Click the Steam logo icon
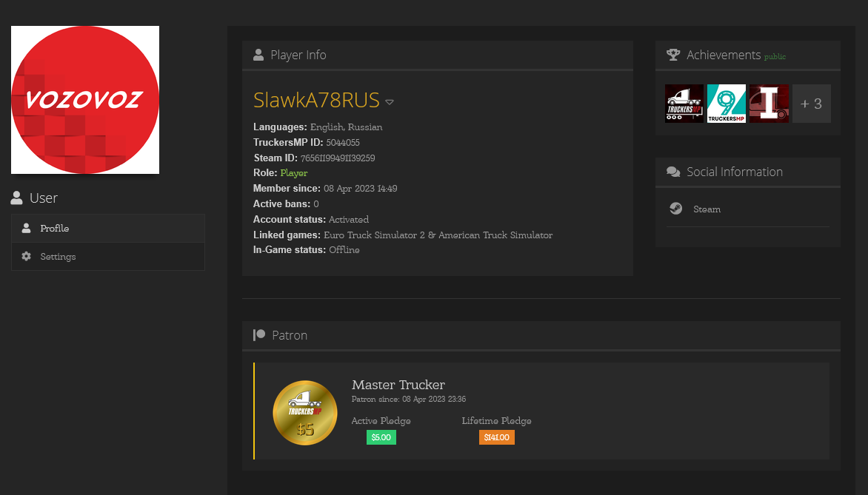This screenshot has width=868, height=495. click(676, 209)
